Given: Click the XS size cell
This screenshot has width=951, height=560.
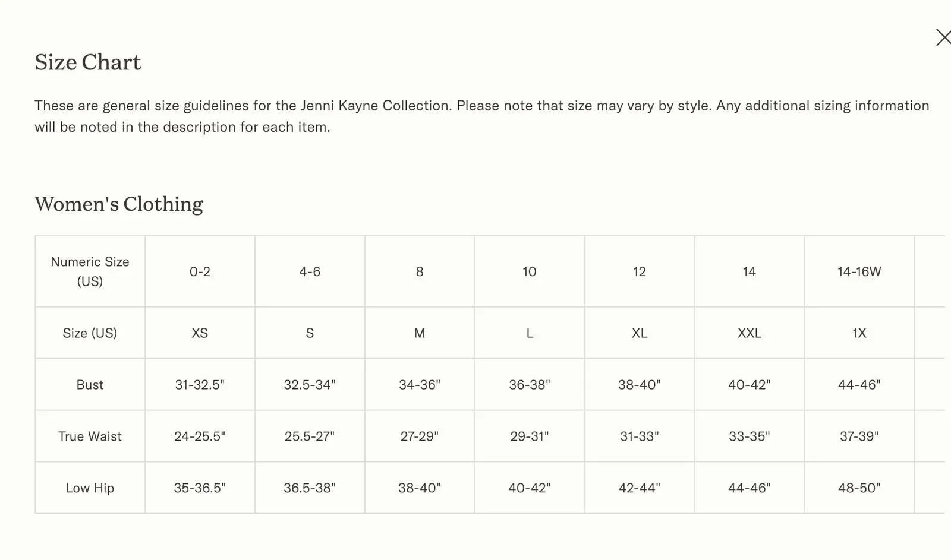Looking at the screenshot, I should [200, 333].
